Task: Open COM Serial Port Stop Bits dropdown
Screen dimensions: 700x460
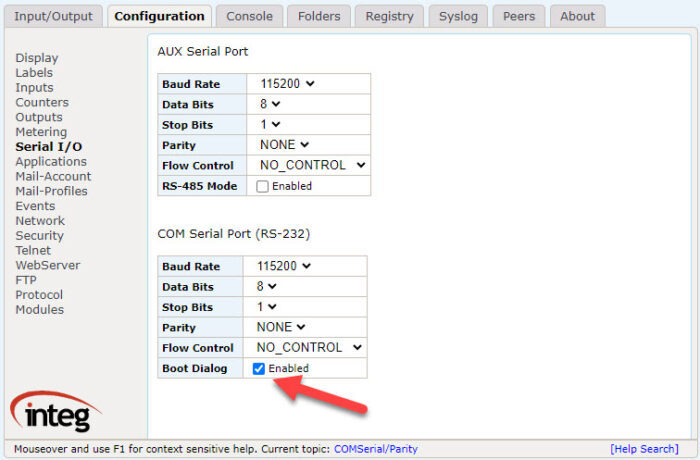Action: coord(267,307)
